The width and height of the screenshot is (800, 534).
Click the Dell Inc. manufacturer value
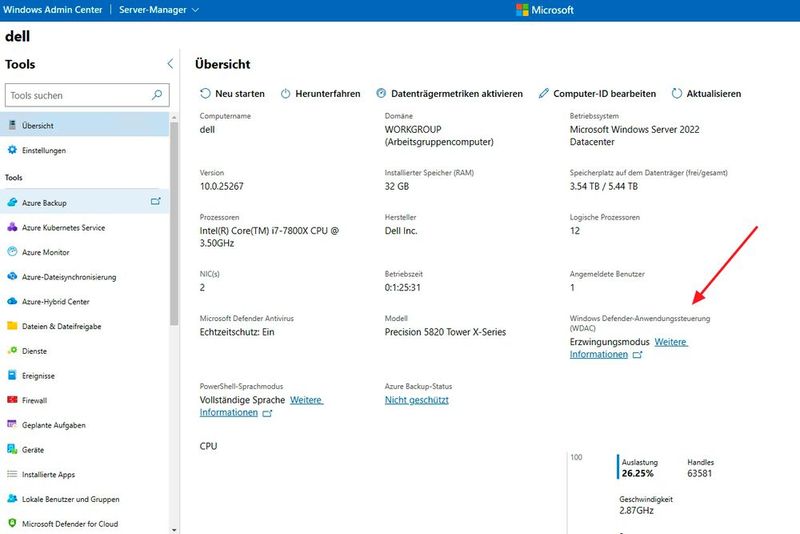401,231
